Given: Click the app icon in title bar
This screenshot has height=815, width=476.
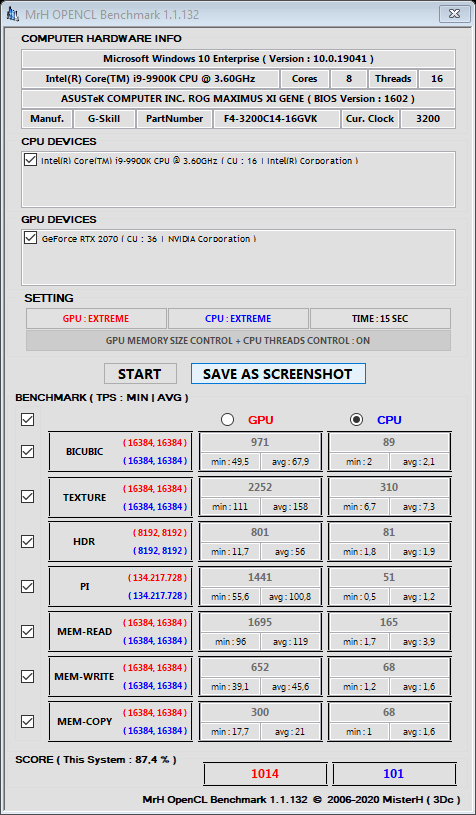Looking at the screenshot, I should coord(13,14).
